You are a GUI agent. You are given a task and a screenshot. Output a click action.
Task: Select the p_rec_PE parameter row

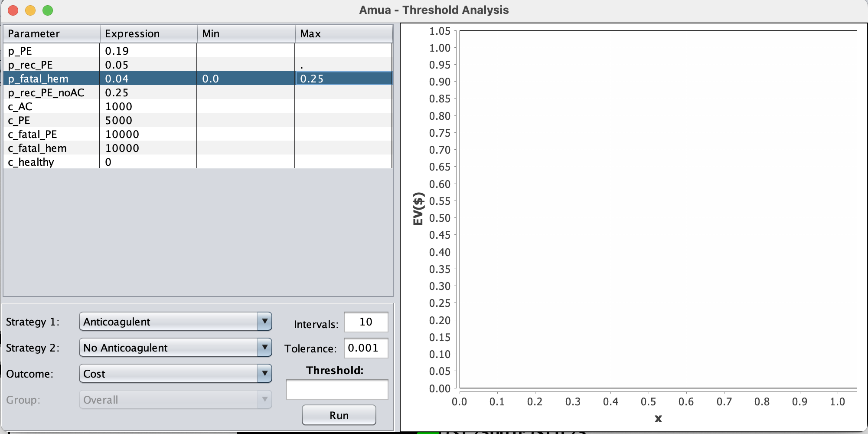[51, 65]
